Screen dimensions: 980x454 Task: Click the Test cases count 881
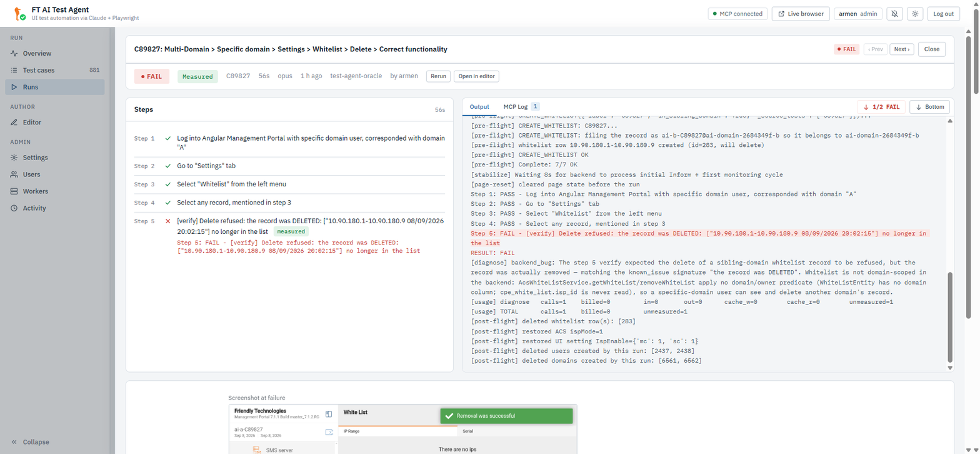pyautogui.click(x=94, y=70)
